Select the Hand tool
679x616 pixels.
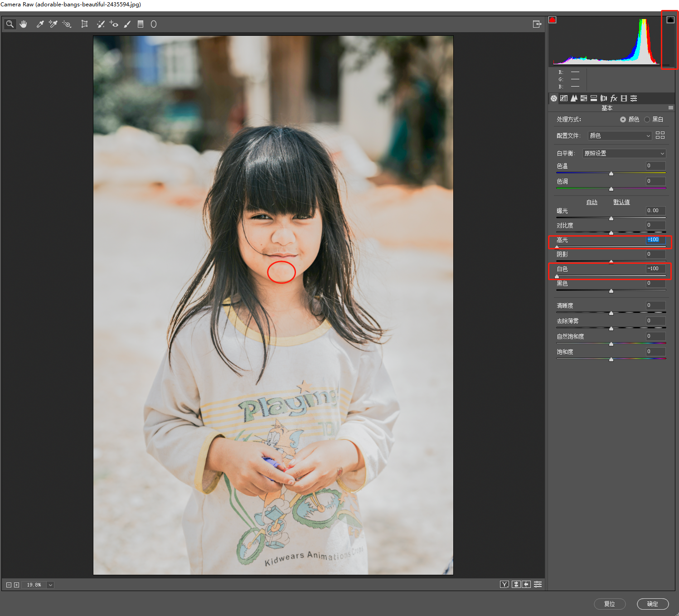coord(23,24)
